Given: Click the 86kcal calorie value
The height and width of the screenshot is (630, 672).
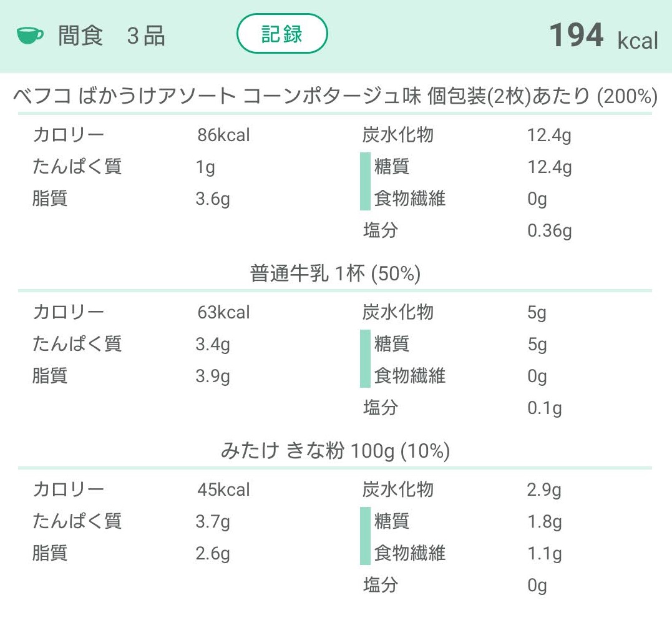Looking at the screenshot, I should point(223,135).
